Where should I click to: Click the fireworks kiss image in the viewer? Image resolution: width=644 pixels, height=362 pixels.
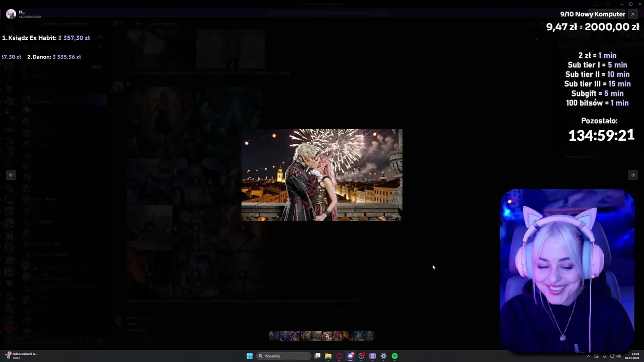tap(322, 175)
